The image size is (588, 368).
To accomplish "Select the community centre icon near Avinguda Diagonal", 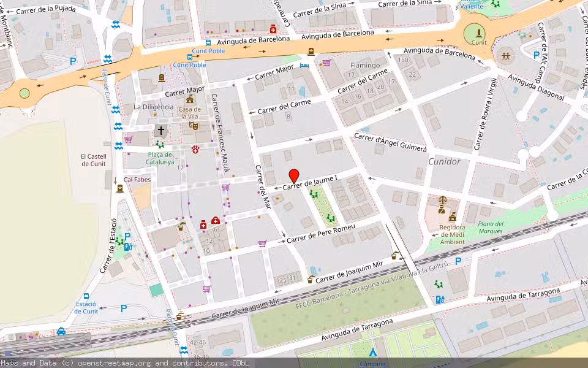I will coord(505,56).
